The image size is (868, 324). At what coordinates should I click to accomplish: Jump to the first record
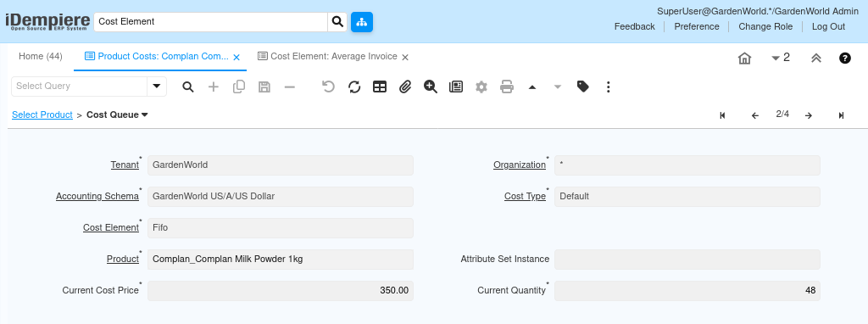coord(722,115)
